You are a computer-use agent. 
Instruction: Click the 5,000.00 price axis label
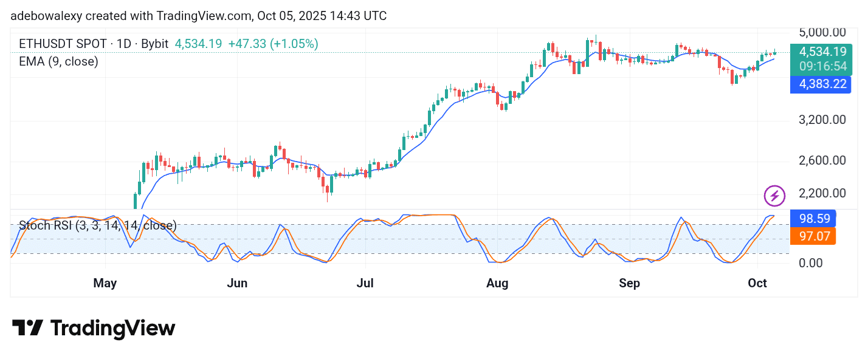pyautogui.click(x=822, y=32)
